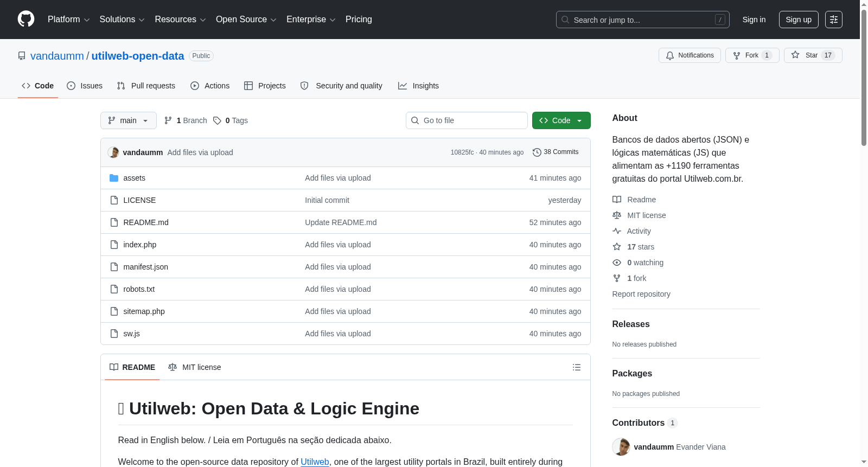Open the green Code dropdown
This screenshot has height=467, width=868.
(561, 120)
